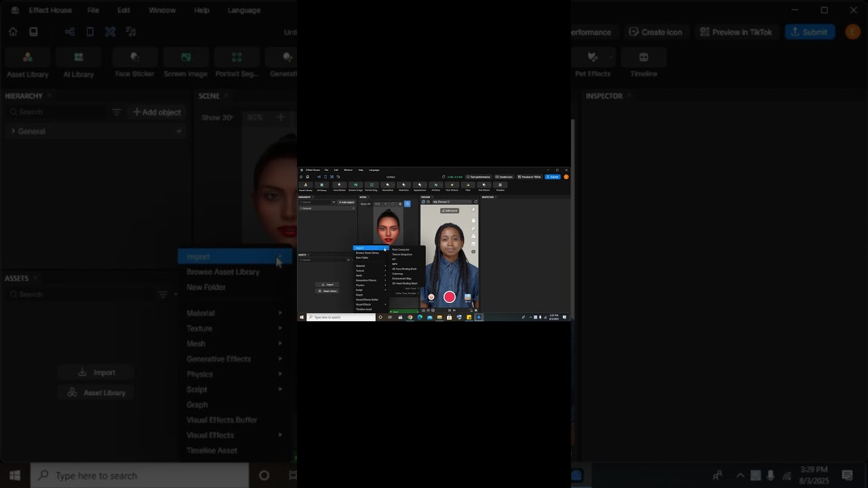The height and width of the screenshot is (488, 868).
Task: Click the camera icon left of preview dropdown
Action: pos(428,202)
